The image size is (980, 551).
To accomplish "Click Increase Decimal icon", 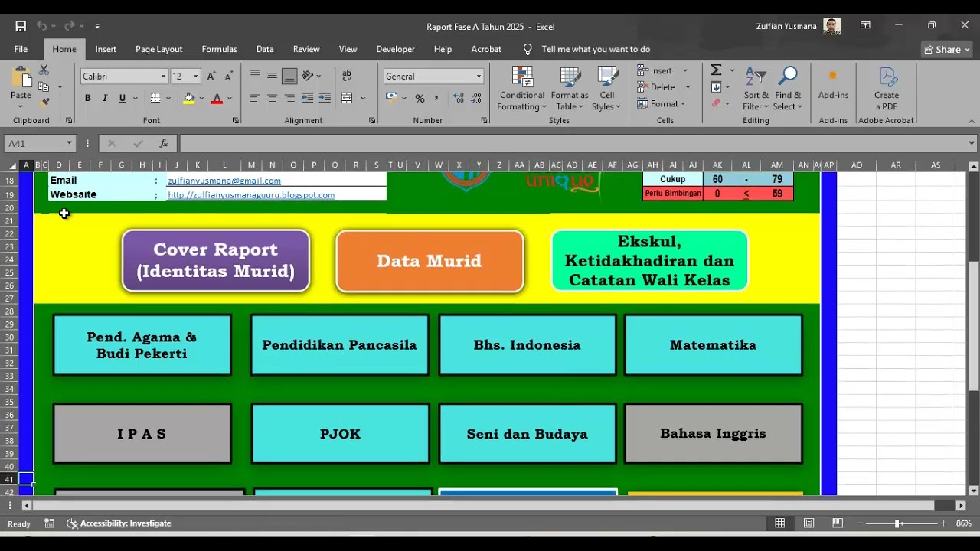I will coord(459,98).
